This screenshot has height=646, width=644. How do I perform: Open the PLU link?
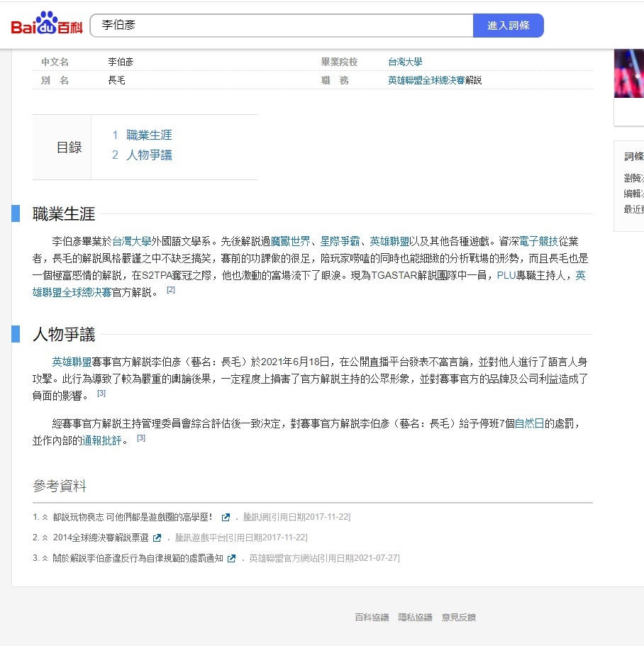[x=506, y=276]
